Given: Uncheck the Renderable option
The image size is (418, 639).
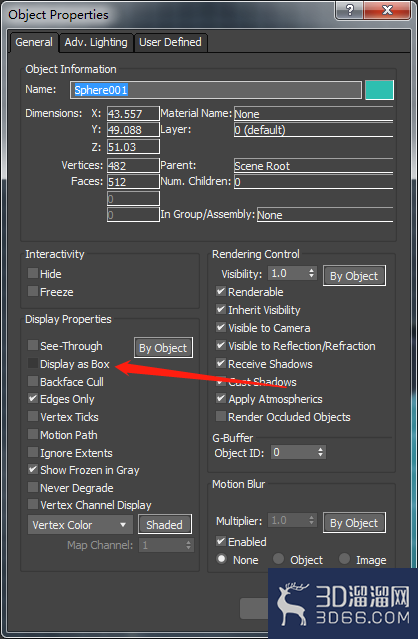Looking at the screenshot, I should tap(221, 291).
